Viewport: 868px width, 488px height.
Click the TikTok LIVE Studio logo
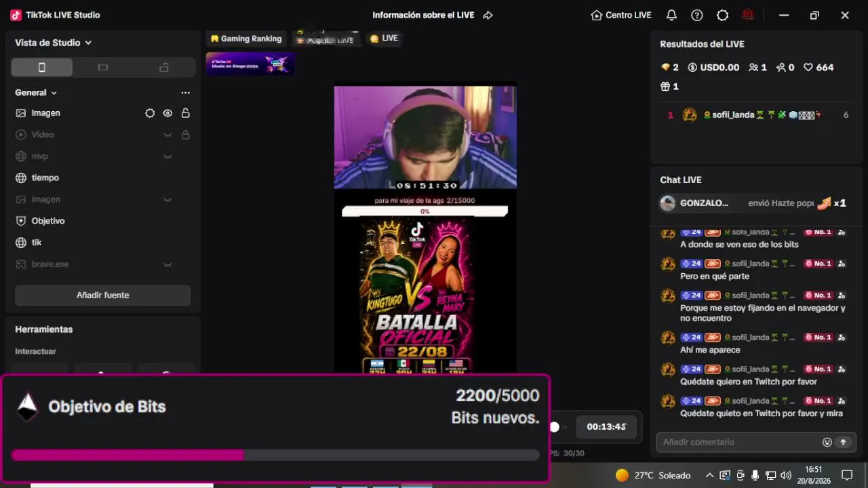coord(16,15)
